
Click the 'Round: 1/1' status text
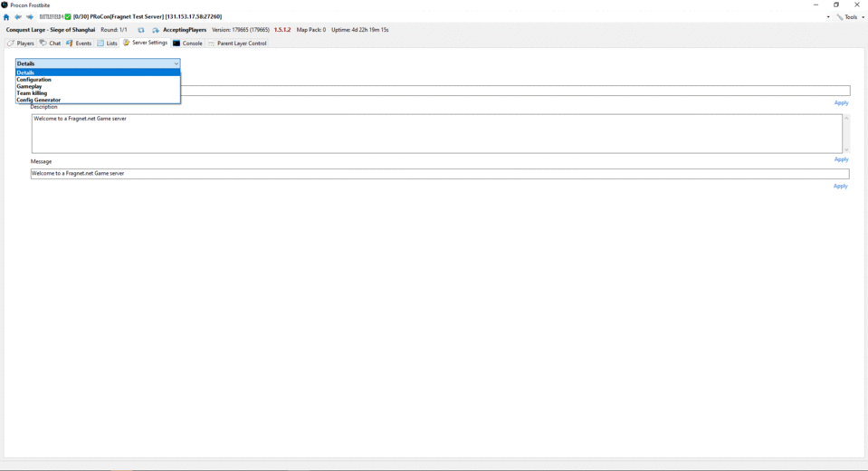point(113,30)
